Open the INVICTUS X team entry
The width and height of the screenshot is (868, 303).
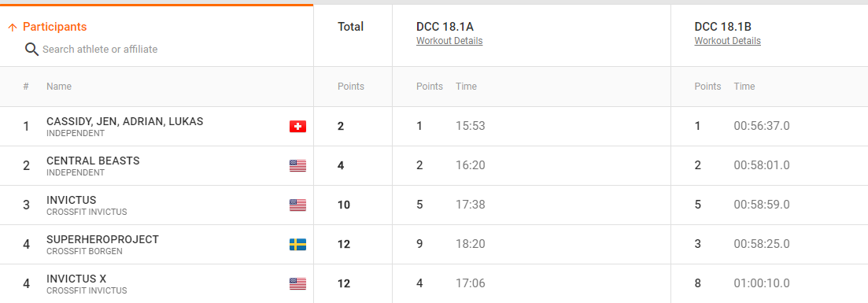point(76,279)
